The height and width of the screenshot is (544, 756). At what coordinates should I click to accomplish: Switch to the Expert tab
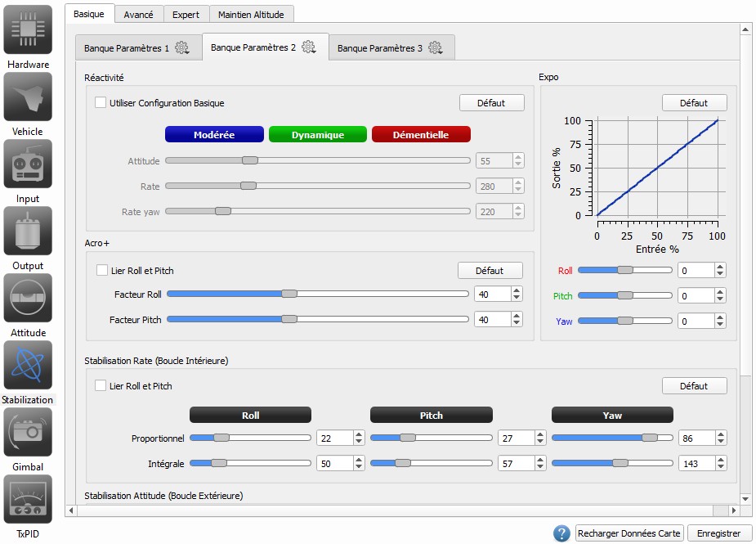coord(186,15)
